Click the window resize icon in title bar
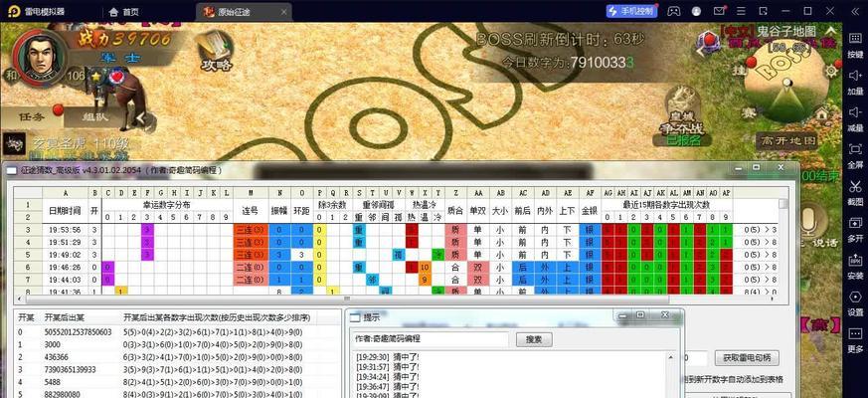868x398 pixels. coord(764,11)
